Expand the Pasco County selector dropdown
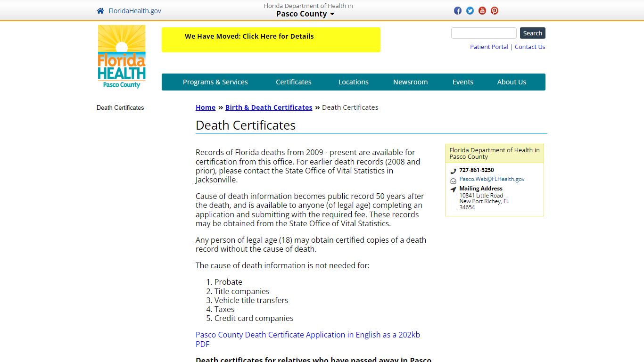Image resolution: width=644 pixels, height=362 pixels. point(305,14)
